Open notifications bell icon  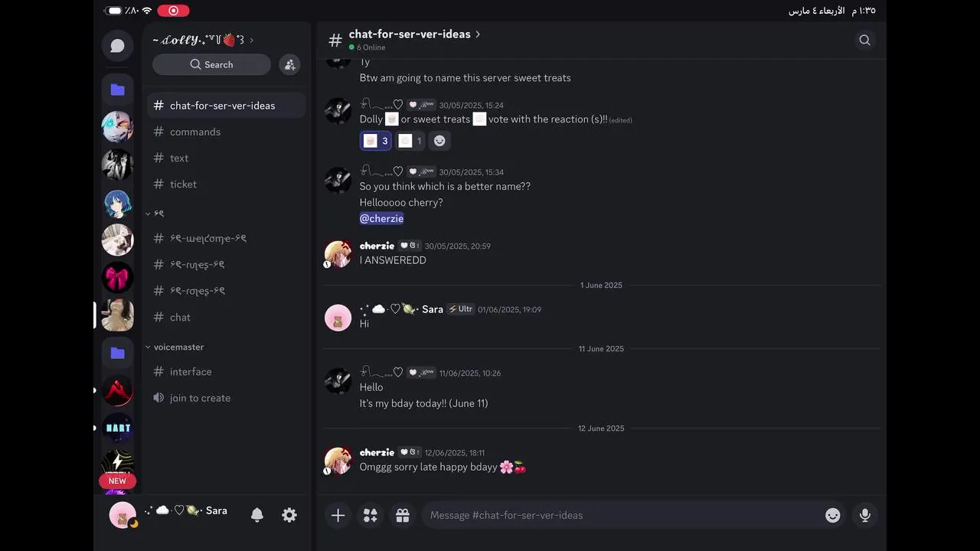click(257, 515)
